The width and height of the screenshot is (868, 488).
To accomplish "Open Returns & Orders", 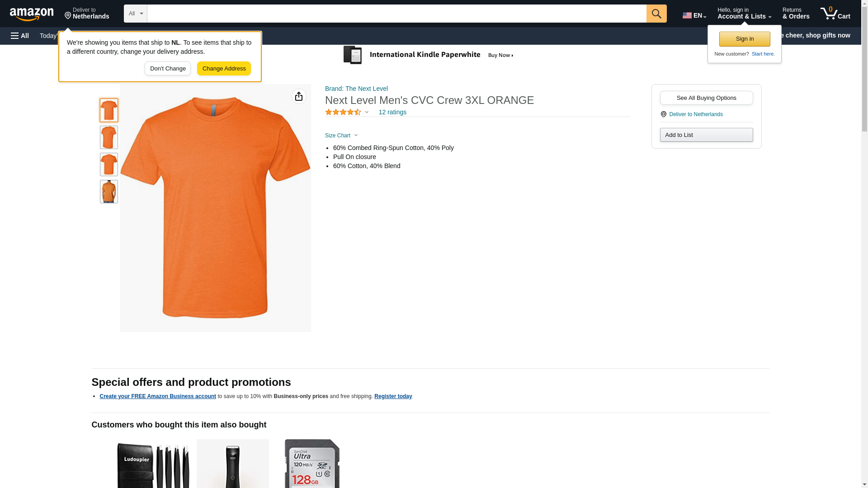I will click(796, 14).
